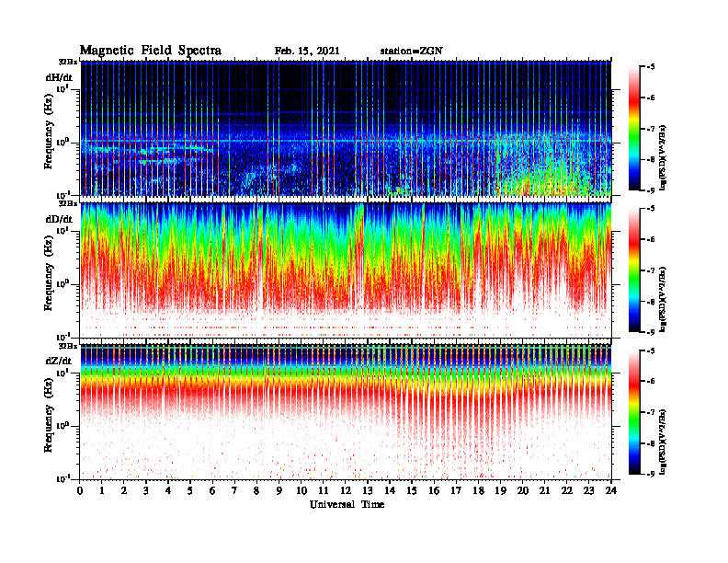Click the 10^0 frequency tick of dZ/dt panel

coord(61,426)
